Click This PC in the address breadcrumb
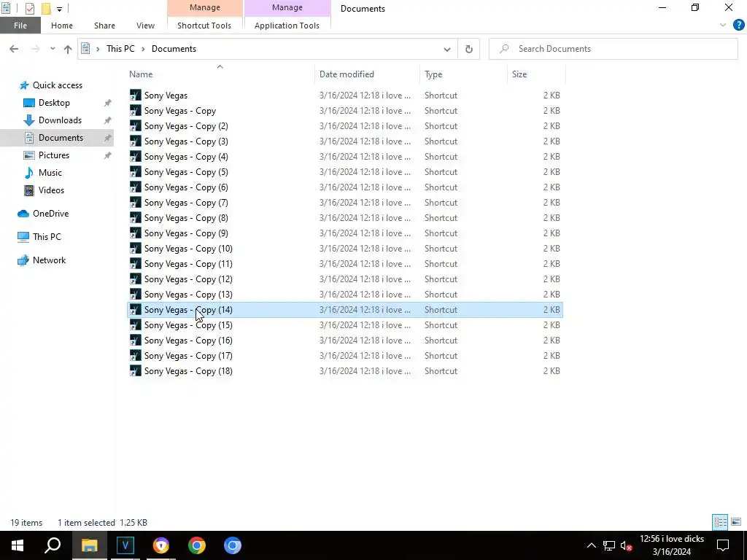747x560 pixels. (x=120, y=49)
